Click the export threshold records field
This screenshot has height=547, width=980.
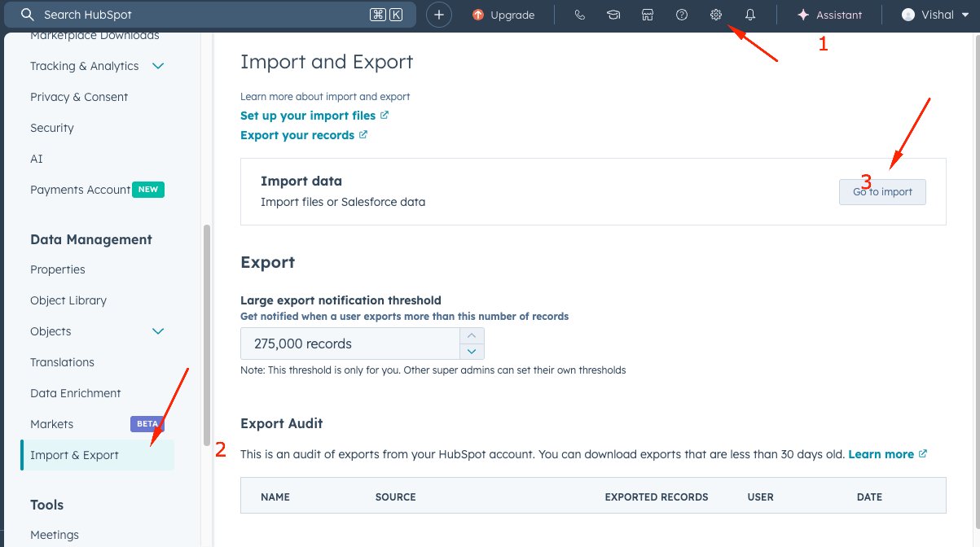[x=350, y=344]
